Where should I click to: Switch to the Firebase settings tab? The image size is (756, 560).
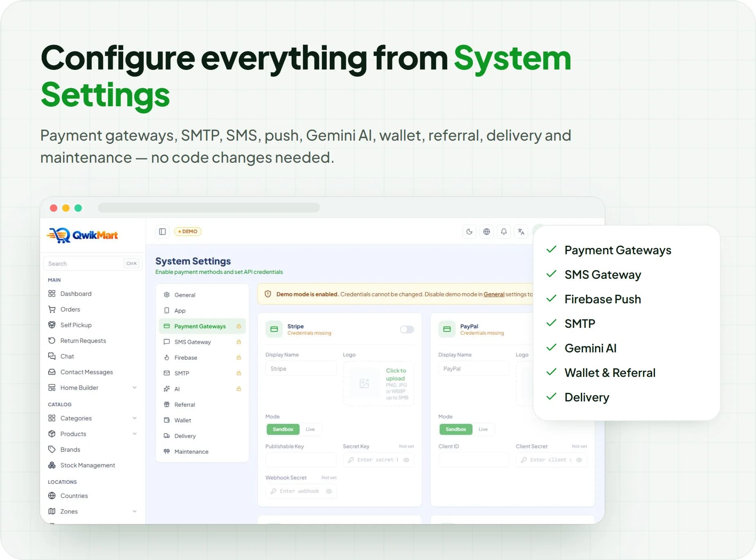pos(202,358)
